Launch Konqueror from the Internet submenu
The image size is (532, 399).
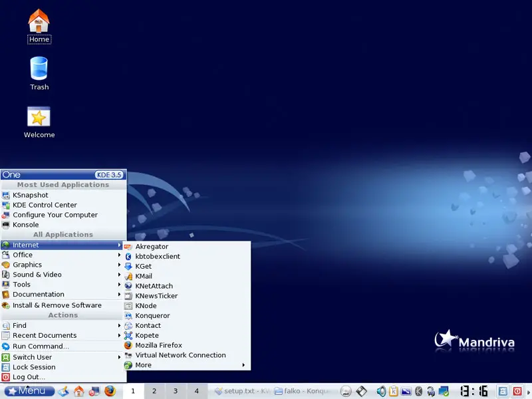[x=187, y=315]
